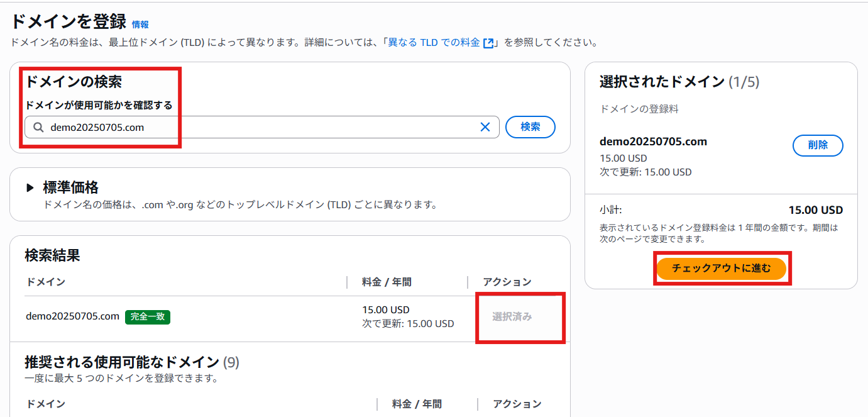Click the 削除 button for demo20250705.com
Viewport: 868px width, 417px height.
point(818,145)
